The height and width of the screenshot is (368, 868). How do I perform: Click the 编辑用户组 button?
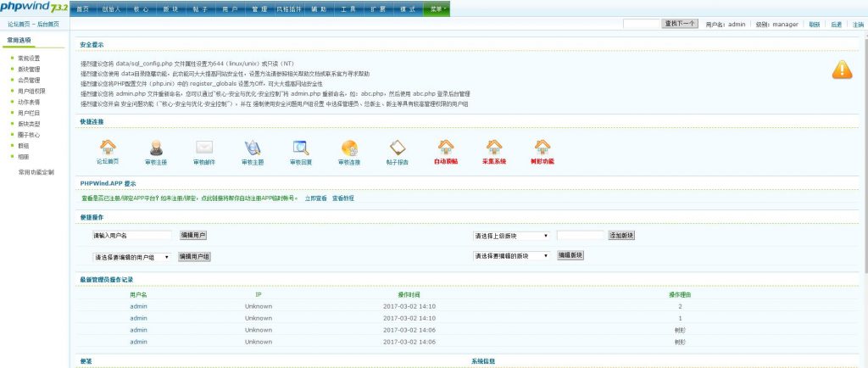click(194, 256)
